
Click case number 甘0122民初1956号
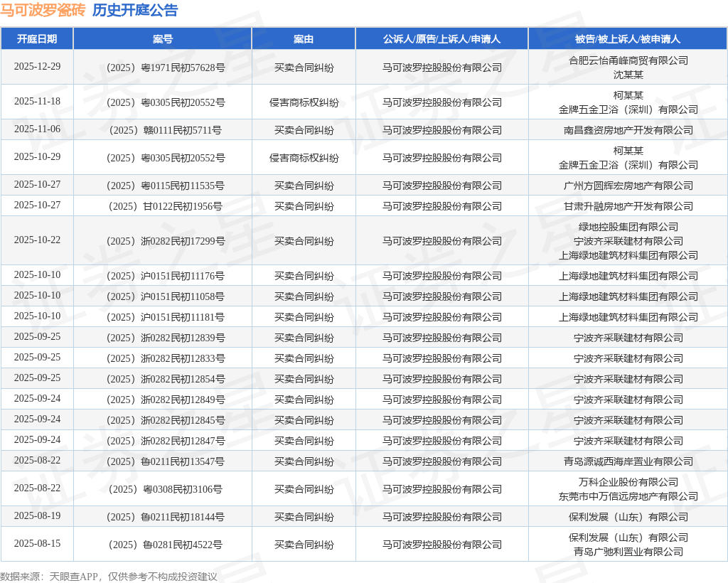click(183, 206)
